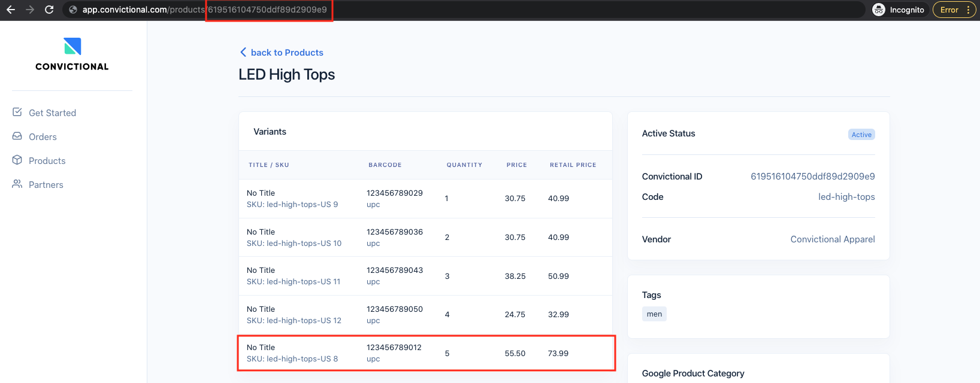Select variant 'SKU: led-high-tops-US 8'
The height and width of the screenshot is (383, 980).
coord(292,359)
